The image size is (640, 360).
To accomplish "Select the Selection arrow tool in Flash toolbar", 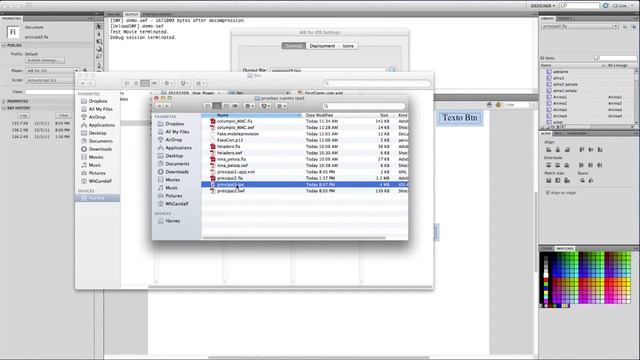I will click(99, 27).
